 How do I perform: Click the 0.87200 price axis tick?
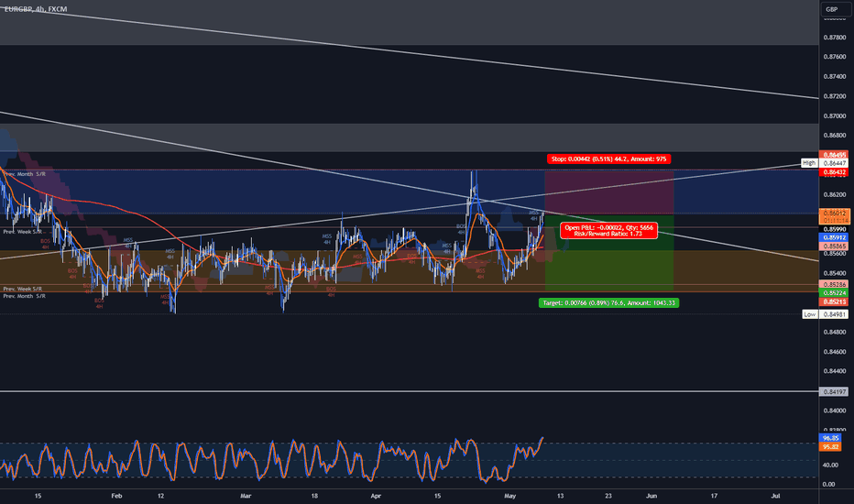coord(835,96)
